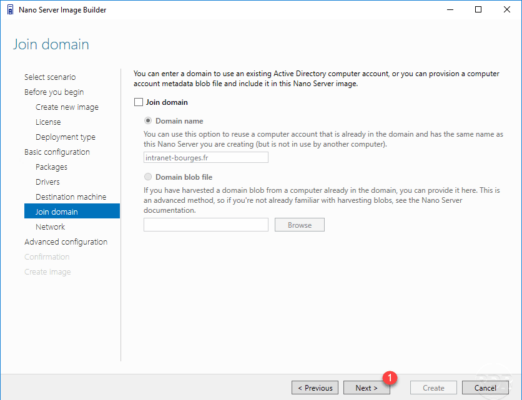Open the Select scenario step
Image resolution: width=522 pixels, height=400 pixels.
tap(50, 77)
